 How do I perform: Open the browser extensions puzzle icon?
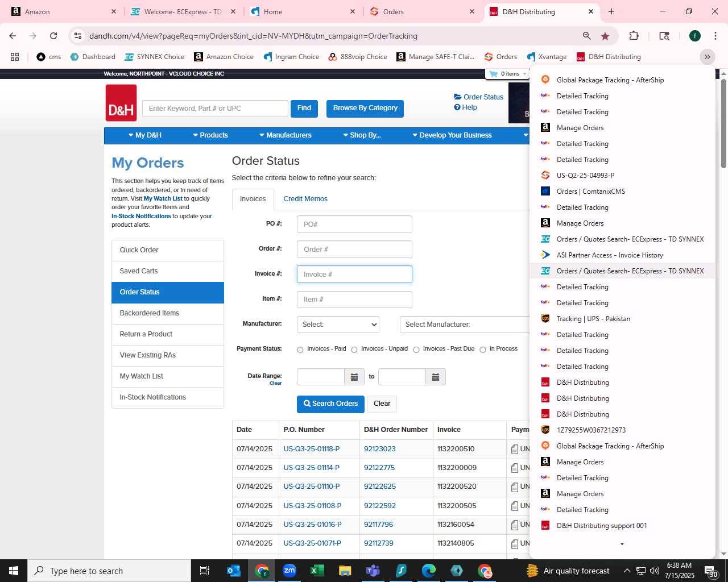coord(634,36)
